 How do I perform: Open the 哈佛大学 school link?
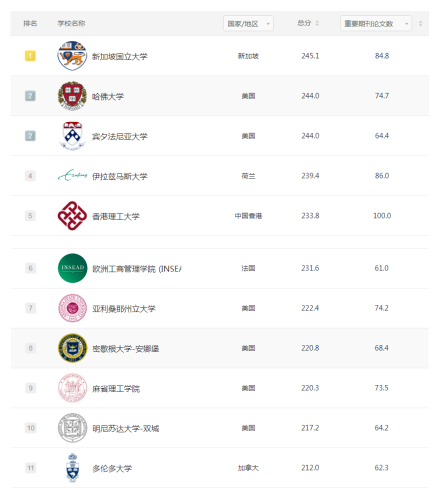[x=108, y=96]
